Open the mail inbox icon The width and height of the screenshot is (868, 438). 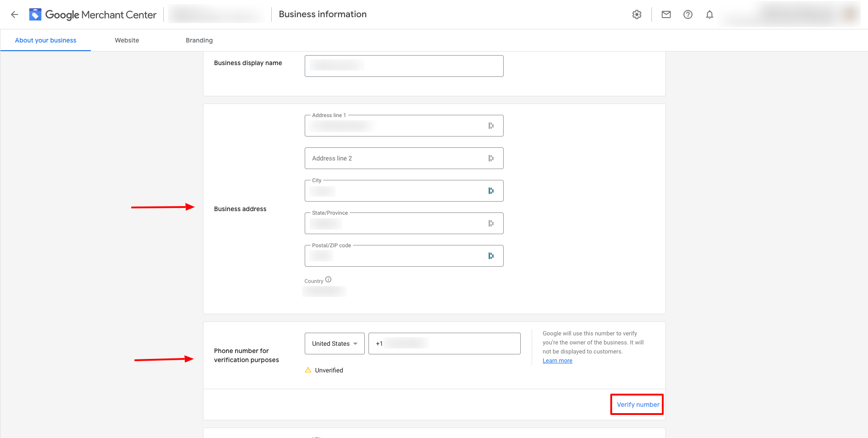click(666, 14)
